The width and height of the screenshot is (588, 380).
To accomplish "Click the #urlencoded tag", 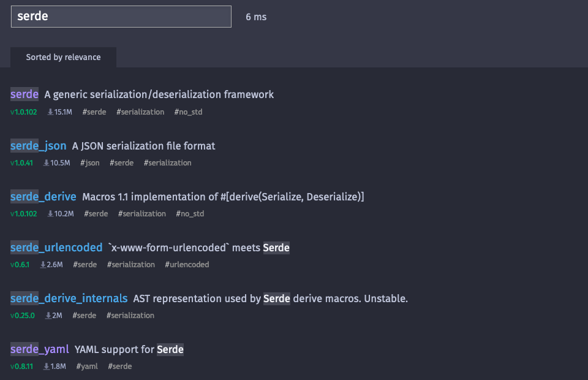I will click(x=187, y=264).
